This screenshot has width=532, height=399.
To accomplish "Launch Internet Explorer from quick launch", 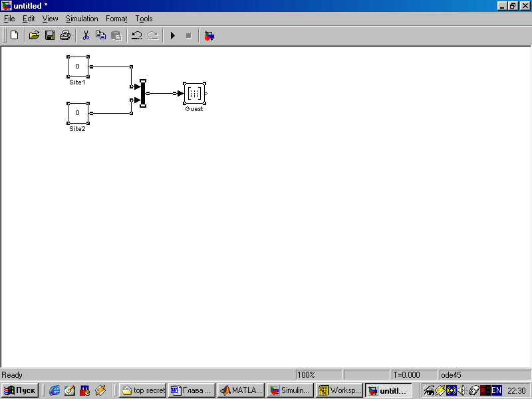I will point(55,390).
